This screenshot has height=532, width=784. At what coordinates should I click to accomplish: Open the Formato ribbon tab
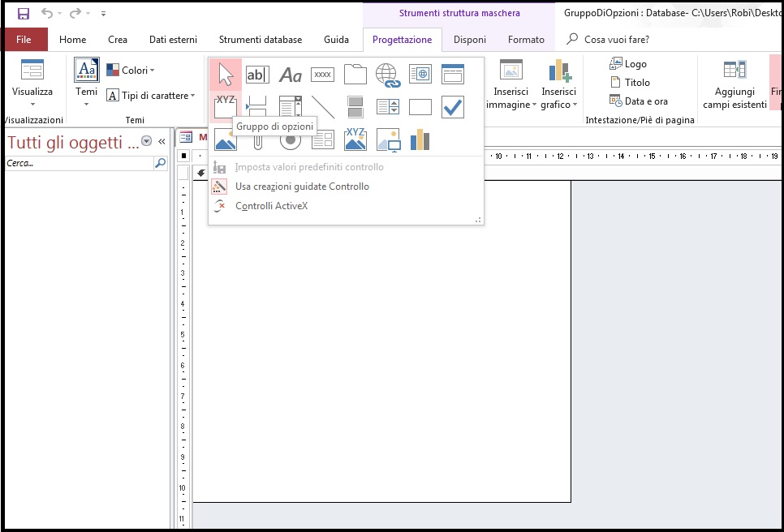pos(526,40)
